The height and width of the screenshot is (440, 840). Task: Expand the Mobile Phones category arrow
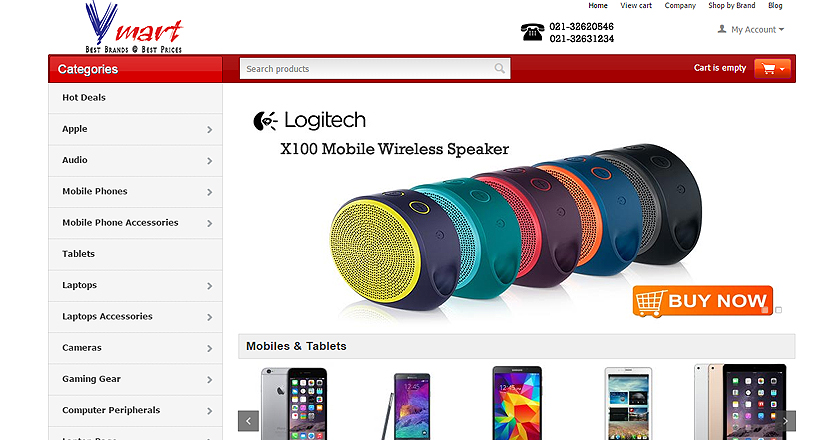pos(209,192)
